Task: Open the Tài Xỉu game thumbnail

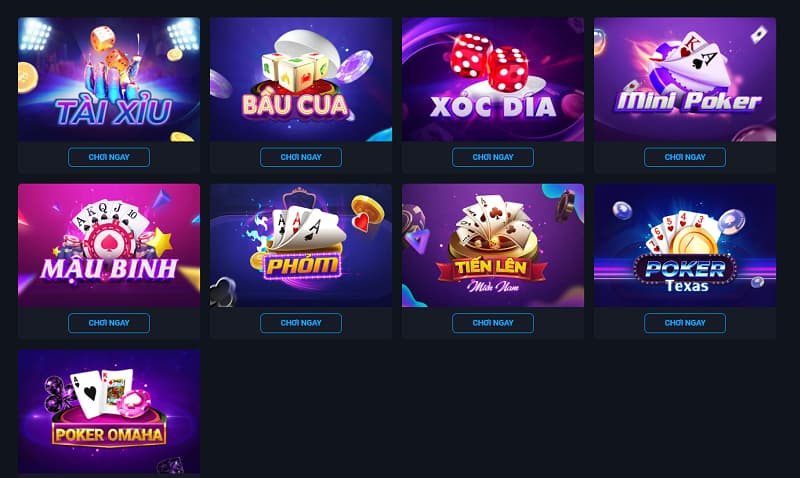Action: pyautogui.click(x=109, y=80)
